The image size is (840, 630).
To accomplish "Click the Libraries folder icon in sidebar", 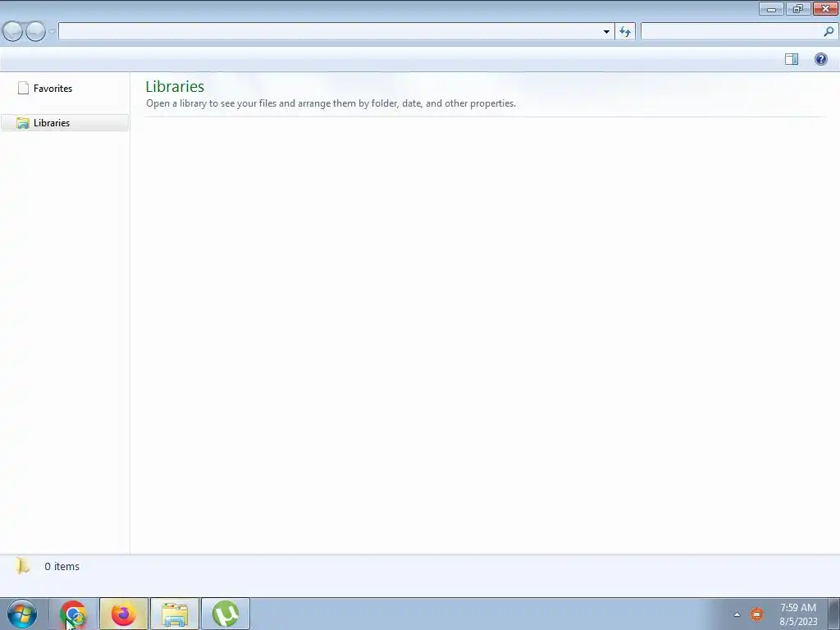I will (22, 123).
